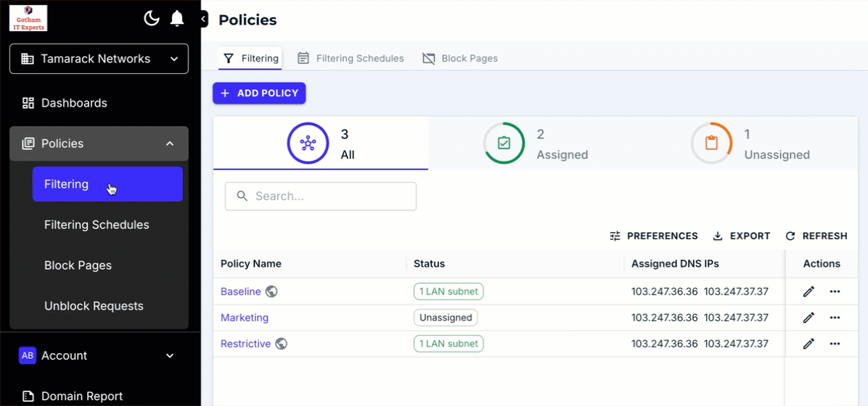
Task: Click the blocked-screen icon on Block Pages tab
Action: [x=428, y=58]
